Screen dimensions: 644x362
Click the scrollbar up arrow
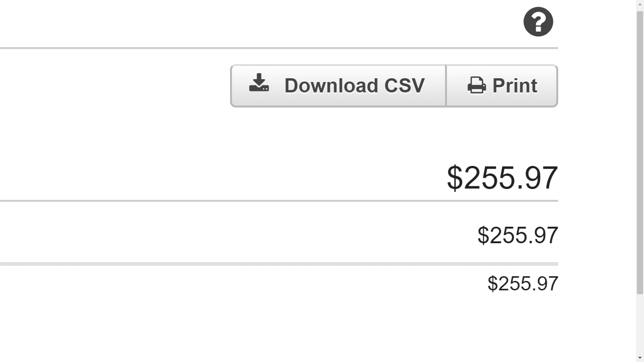click(640, 4)
